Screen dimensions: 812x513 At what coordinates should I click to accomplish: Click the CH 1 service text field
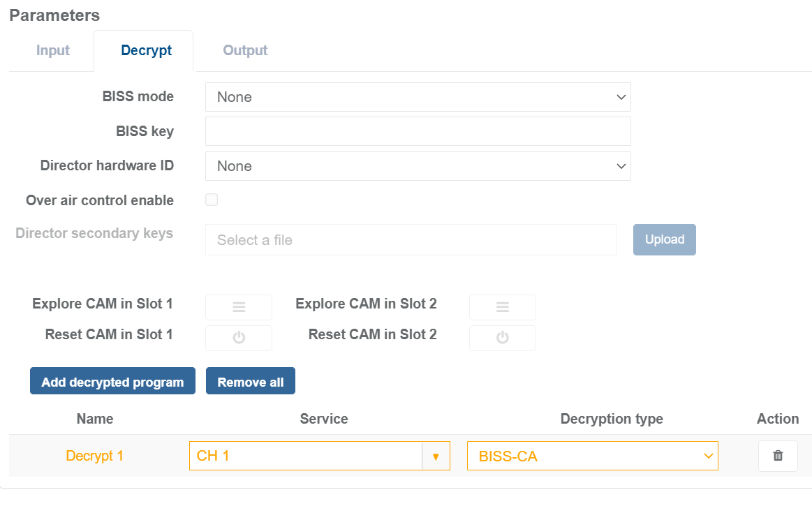(305, 456)
